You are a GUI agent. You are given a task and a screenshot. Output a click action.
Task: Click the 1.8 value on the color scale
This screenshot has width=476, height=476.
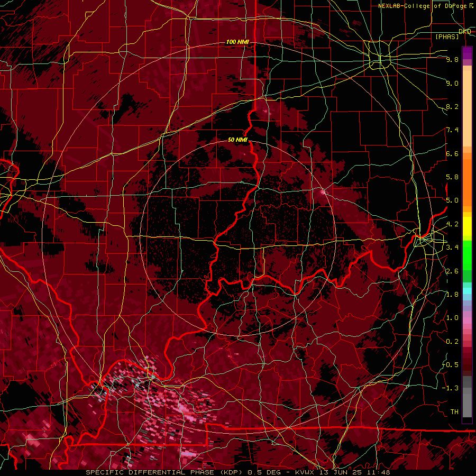pyautogui.click(x=452, y=295)
